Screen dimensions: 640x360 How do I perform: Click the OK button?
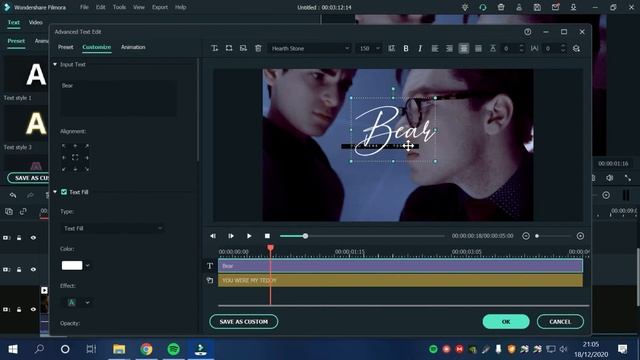point(506,322)
